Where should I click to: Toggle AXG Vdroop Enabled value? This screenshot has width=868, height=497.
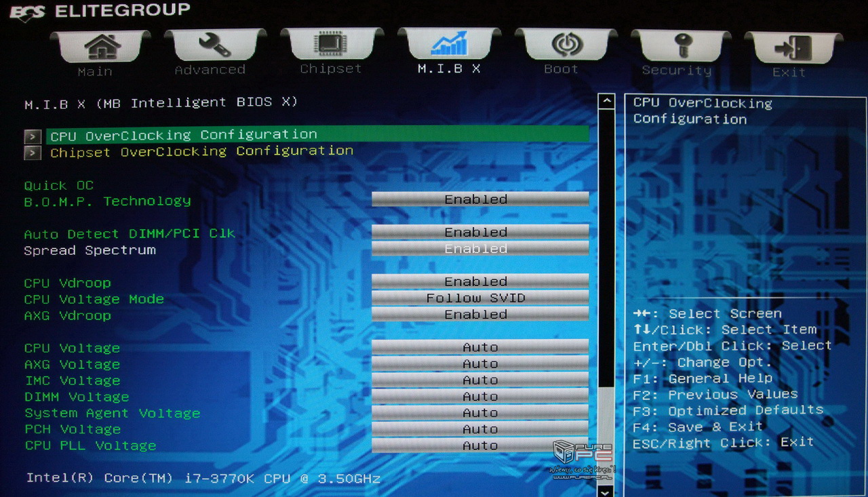coord(480,315)
